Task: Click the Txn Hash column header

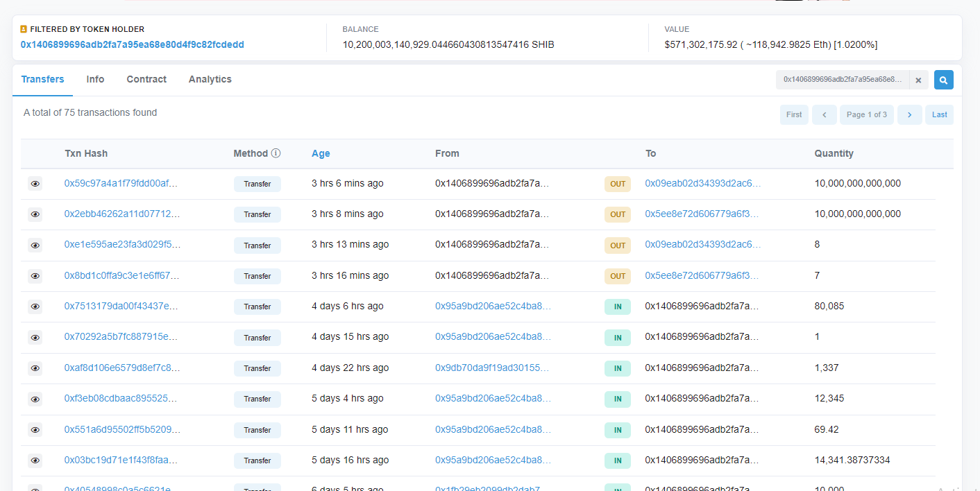Action: 86,153
